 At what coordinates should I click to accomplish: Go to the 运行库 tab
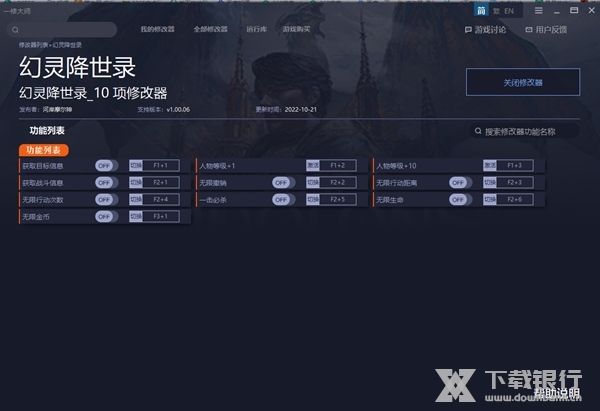pos(256,29)
